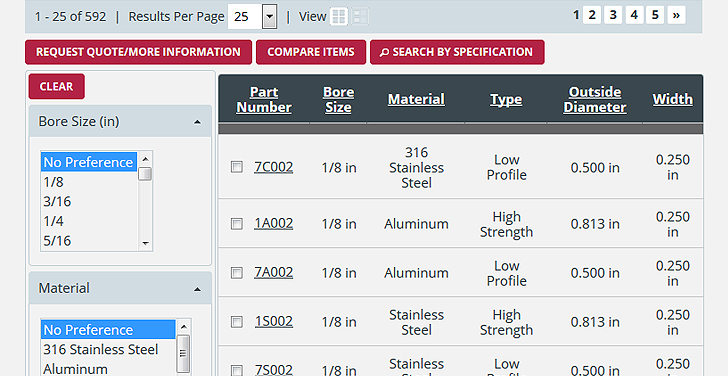Click the Bore Size list scrollbar thumb

click(145, 174)
